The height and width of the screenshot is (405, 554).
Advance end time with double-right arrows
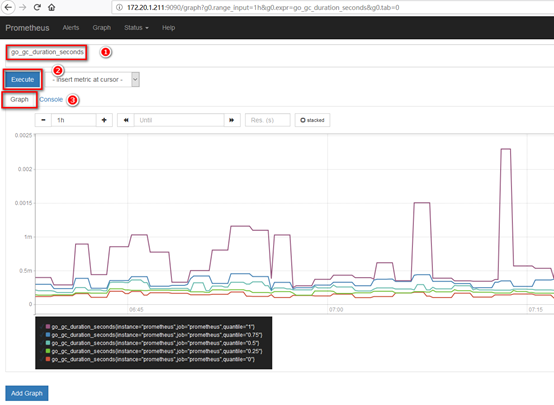point(232,120)
